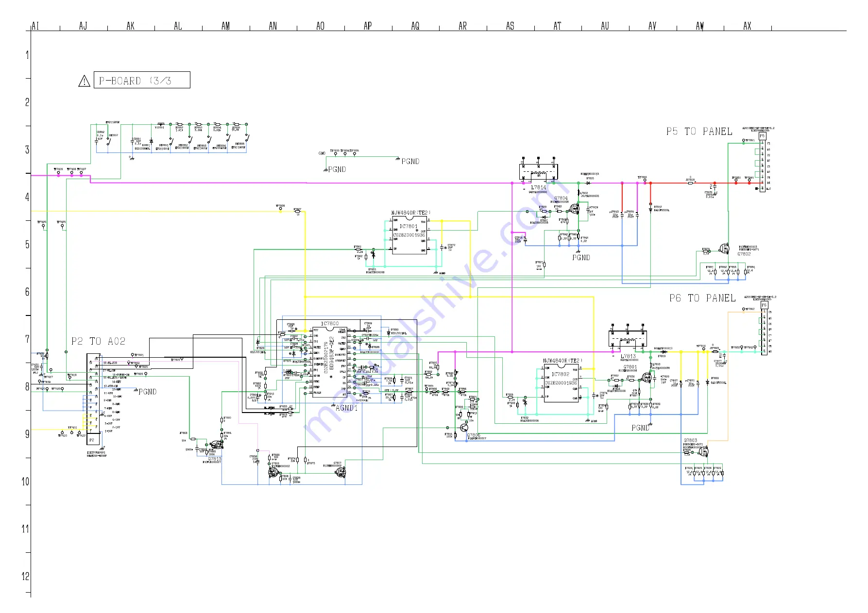Click the 'P5 TO PANEL' heading
Screen dimensions: 868x613
(699, 132)
